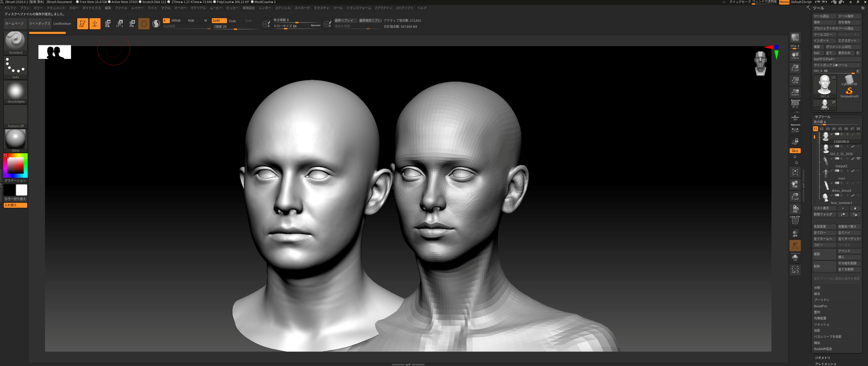Screen dimensions: 868x366
Task: Open the Material (マテリアル) menu
Action: [x=198, y=8]
